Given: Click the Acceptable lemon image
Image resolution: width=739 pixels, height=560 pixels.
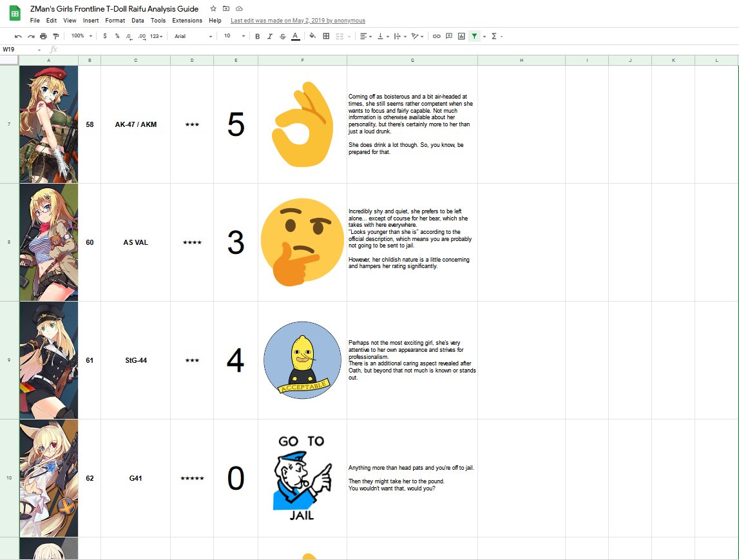Looking at the screenshot, I should coord(302,360).
